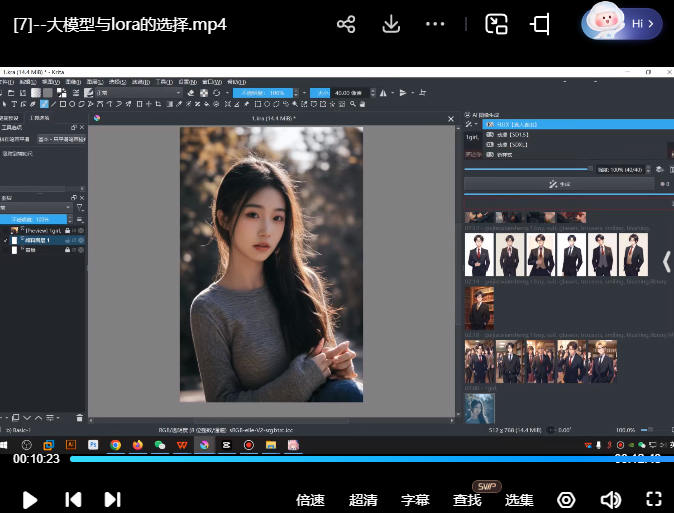Click the 查找 search button
674x513 pixels.
point(467,500)
